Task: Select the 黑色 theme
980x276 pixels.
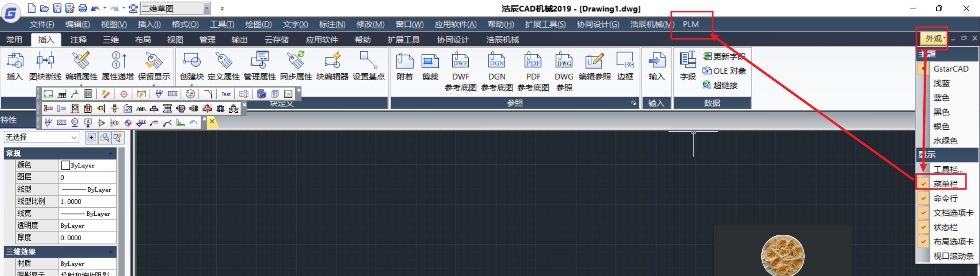Action: 941,112
